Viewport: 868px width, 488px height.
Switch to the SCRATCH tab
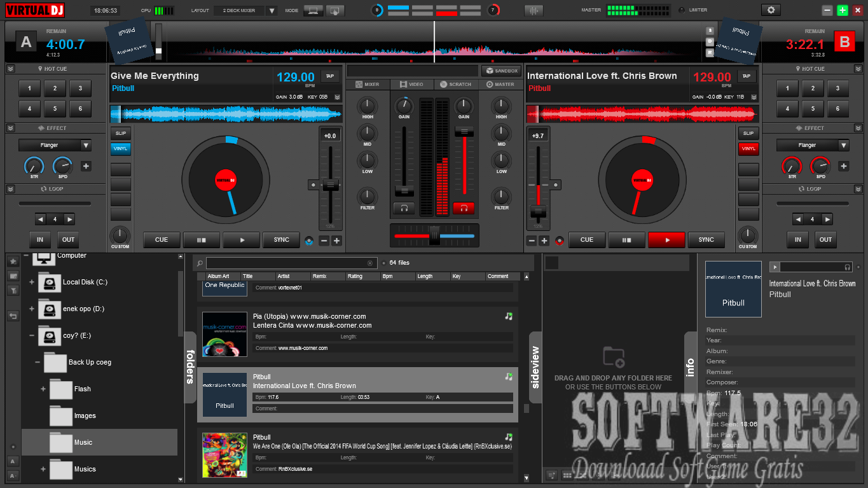point(455,84)
